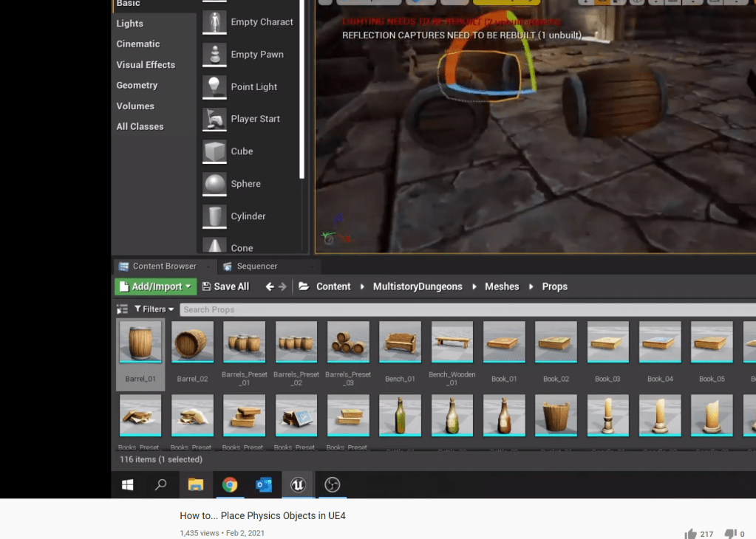Image resolution: width=756 pixels, height=539 pixels.
Task: Click the Player Start icon
Action: [x=214, y=119]
